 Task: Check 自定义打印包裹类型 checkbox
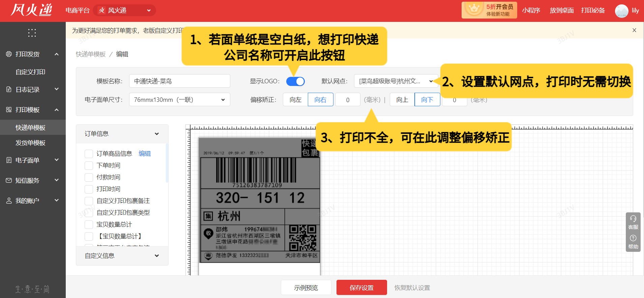tap(89, 213)
